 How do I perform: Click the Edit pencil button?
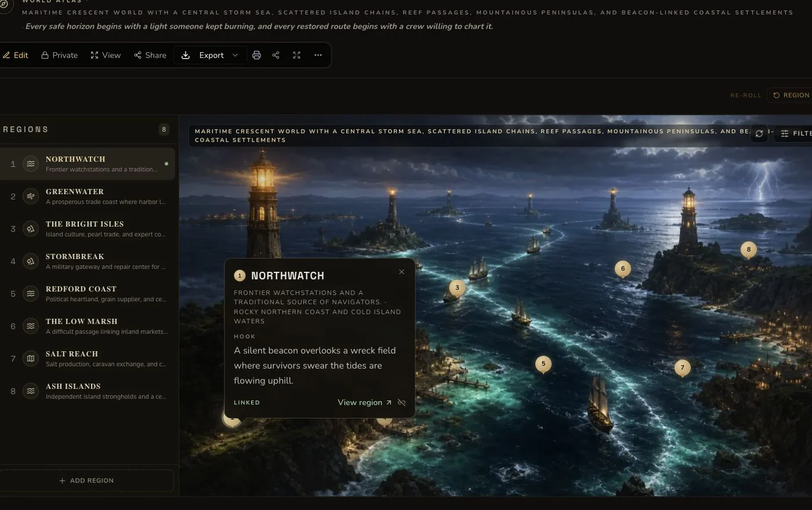point(15,55)
